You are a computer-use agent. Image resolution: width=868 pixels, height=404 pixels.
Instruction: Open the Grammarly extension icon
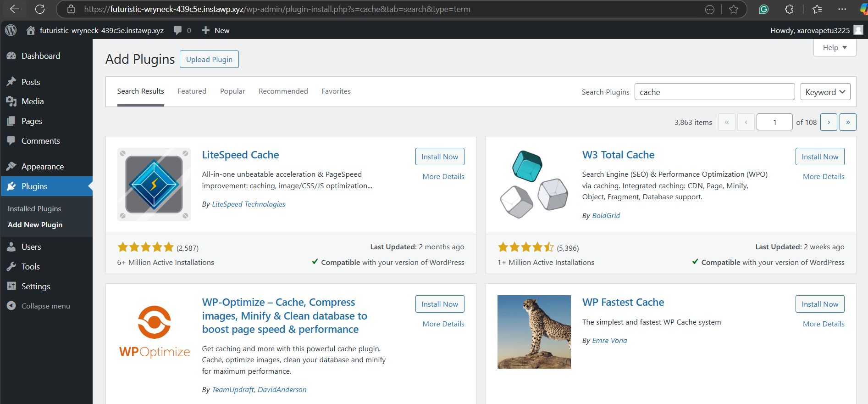click(x=764, y=9)
